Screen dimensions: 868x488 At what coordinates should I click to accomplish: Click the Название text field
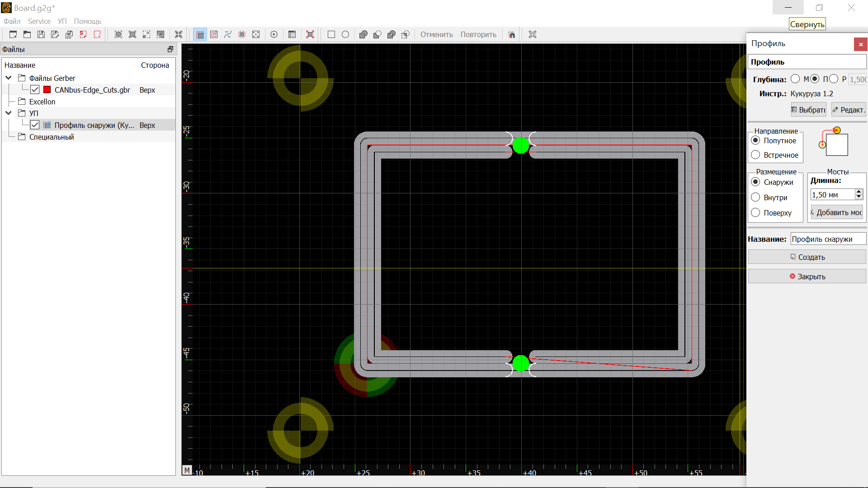(828, 239)
